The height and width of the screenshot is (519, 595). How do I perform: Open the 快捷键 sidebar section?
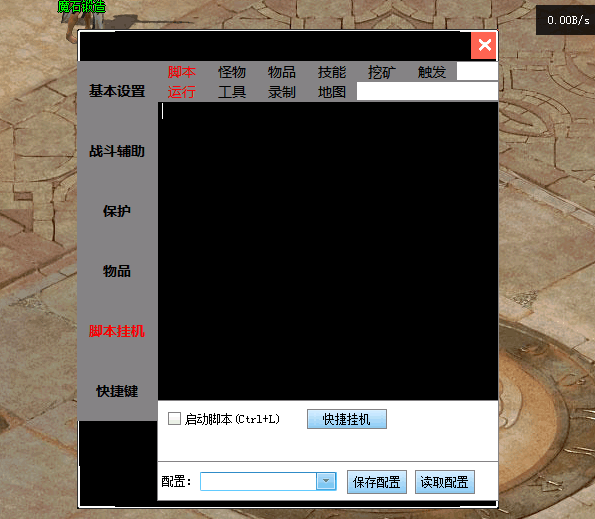click(x=117, y=391)
